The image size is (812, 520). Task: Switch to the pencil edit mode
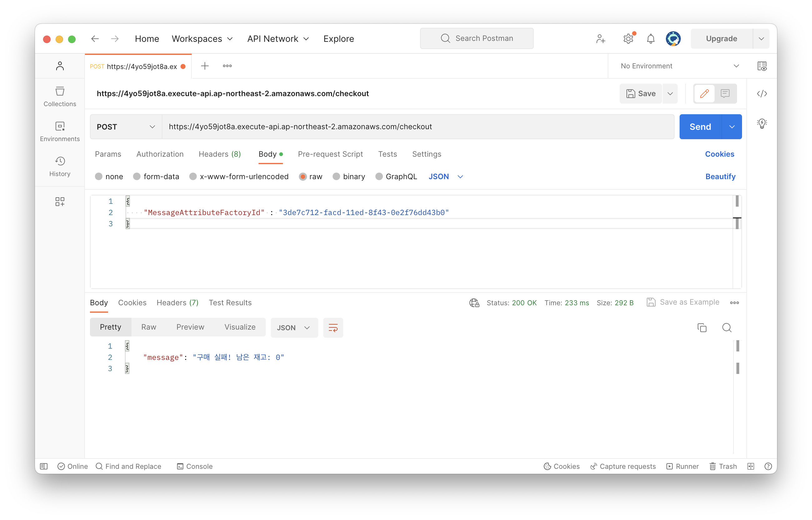point(704,94)
